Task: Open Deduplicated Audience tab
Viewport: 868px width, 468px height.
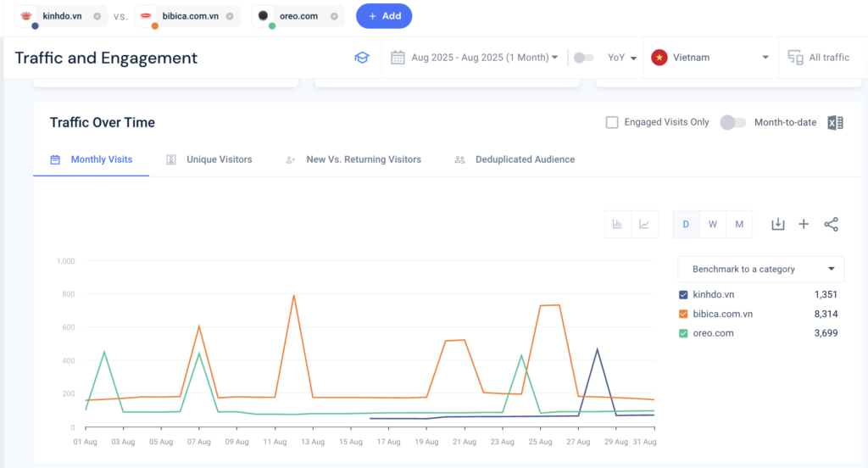Action: (x=515, y=159)
